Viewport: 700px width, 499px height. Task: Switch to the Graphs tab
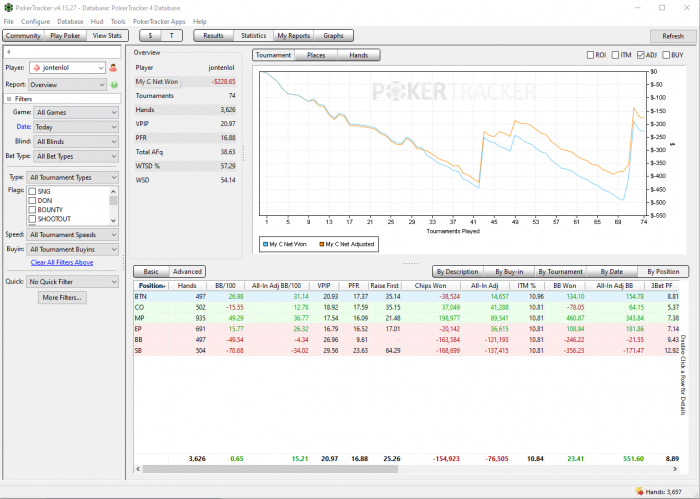click(333, 36)
